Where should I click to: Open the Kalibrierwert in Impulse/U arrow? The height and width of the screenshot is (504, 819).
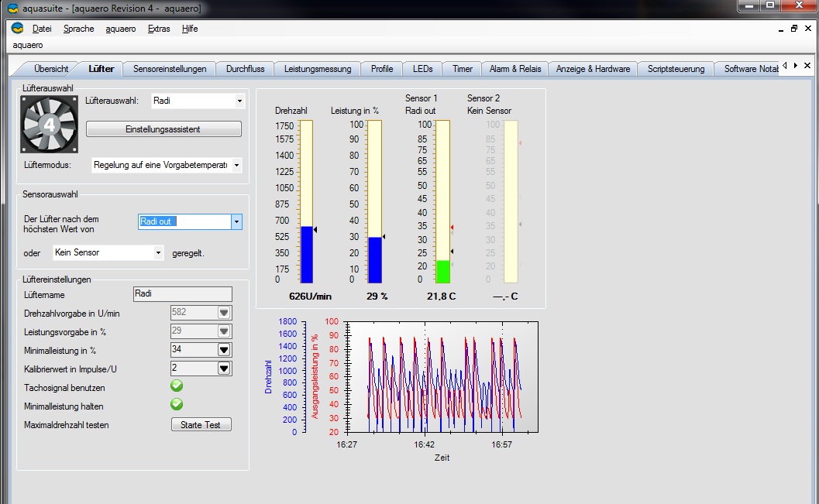(224, 369)
